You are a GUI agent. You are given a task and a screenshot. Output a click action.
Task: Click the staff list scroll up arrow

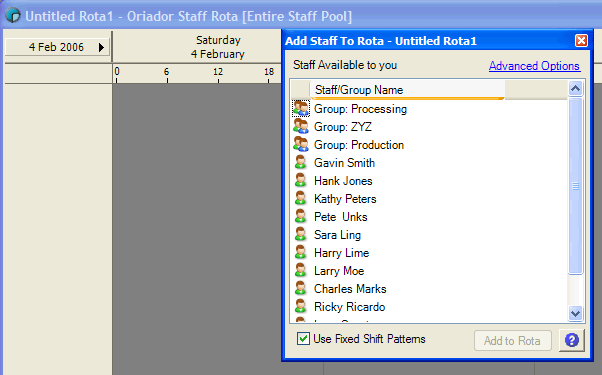575,89
